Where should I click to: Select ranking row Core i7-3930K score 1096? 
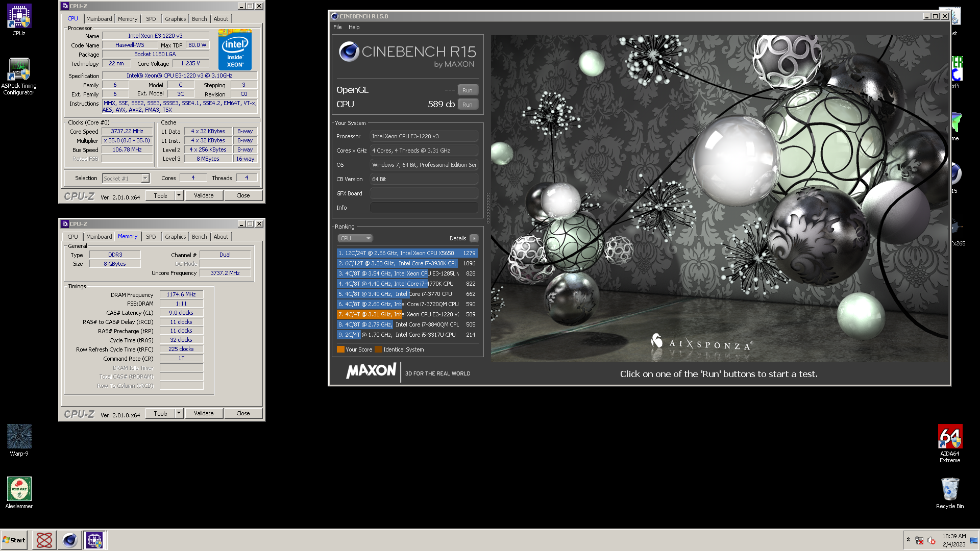point(407,263)
